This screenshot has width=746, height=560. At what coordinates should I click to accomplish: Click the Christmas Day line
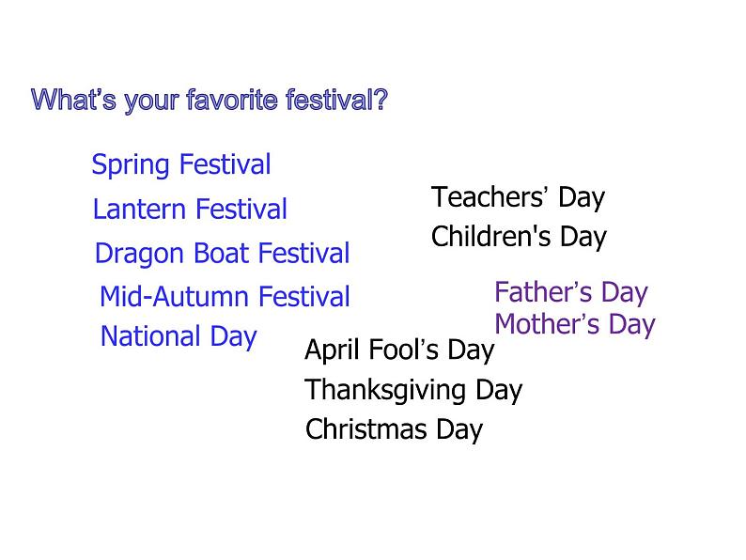click(394, 430)
